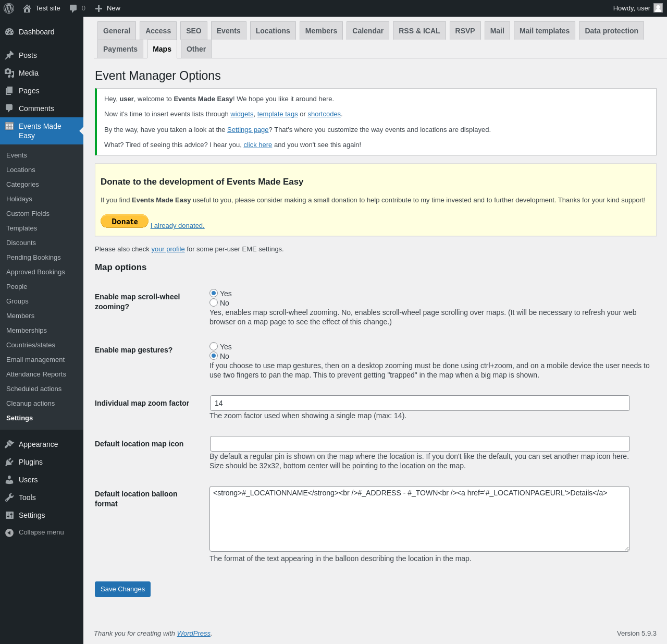
Task: Select No for enable map gestures
Action: coord(214,356)
